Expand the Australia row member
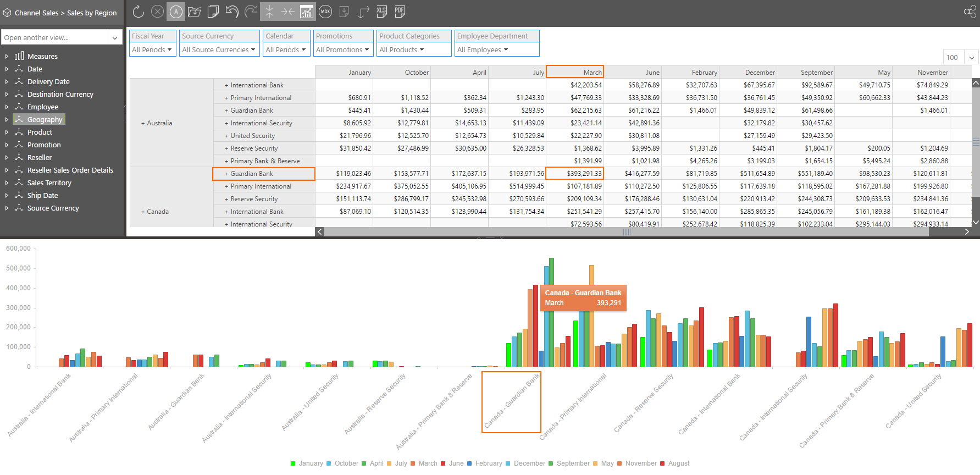The image size is (980, 475). point(143,123)
